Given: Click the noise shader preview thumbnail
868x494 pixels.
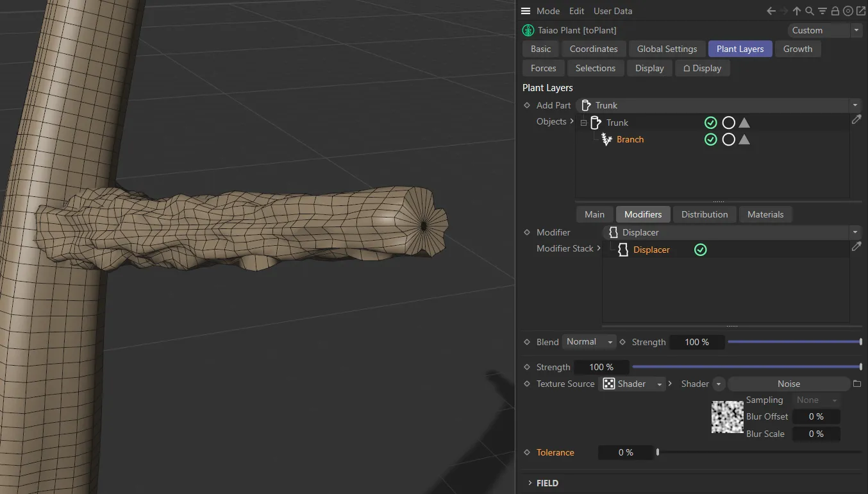Looking at the screenshot, I should [727, 417].
